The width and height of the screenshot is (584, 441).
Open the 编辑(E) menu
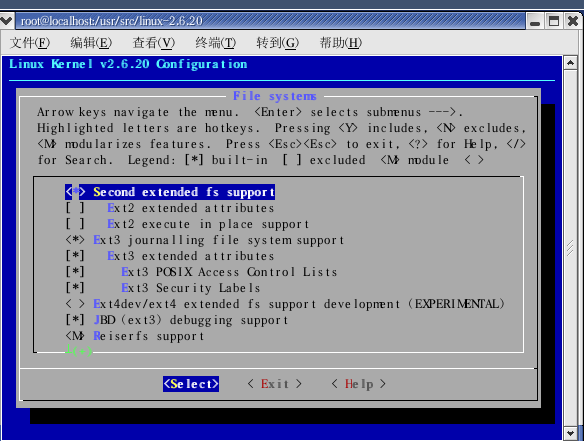(91, 43)
